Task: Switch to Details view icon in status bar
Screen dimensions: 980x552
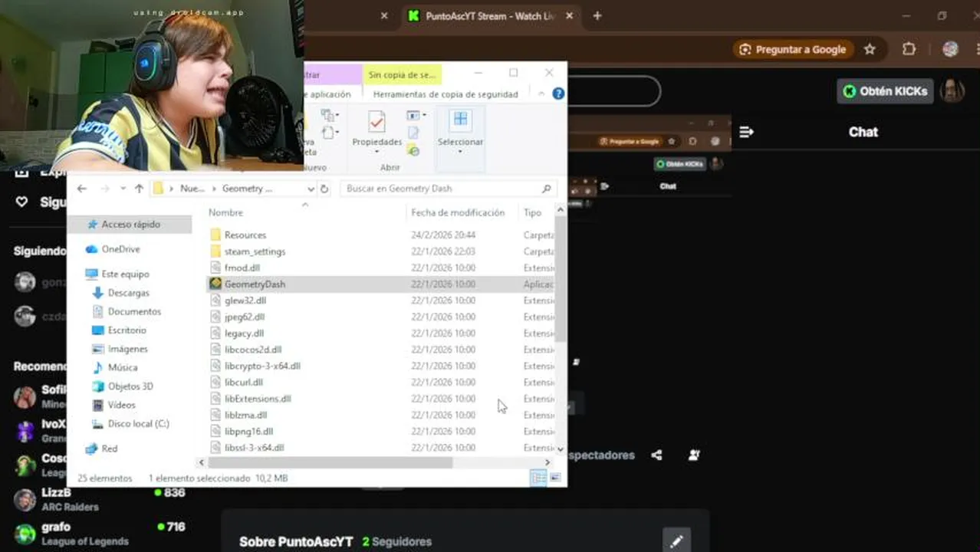Action: pos(538,478)
